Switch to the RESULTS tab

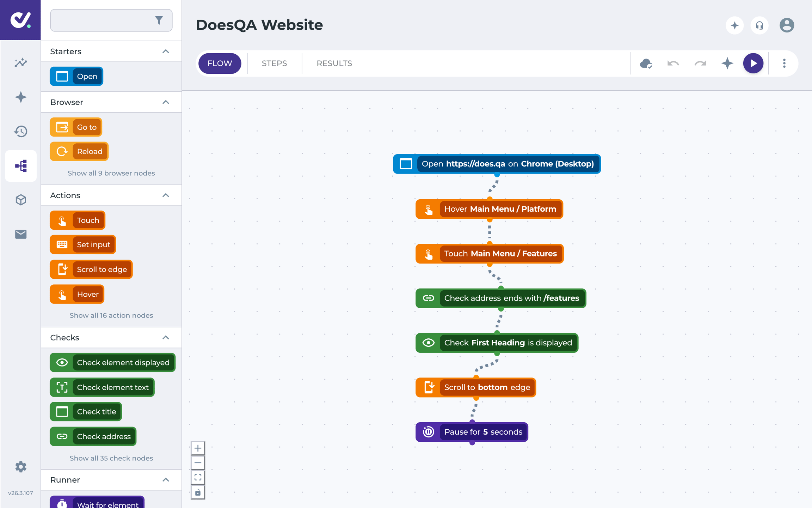(334, 63)
